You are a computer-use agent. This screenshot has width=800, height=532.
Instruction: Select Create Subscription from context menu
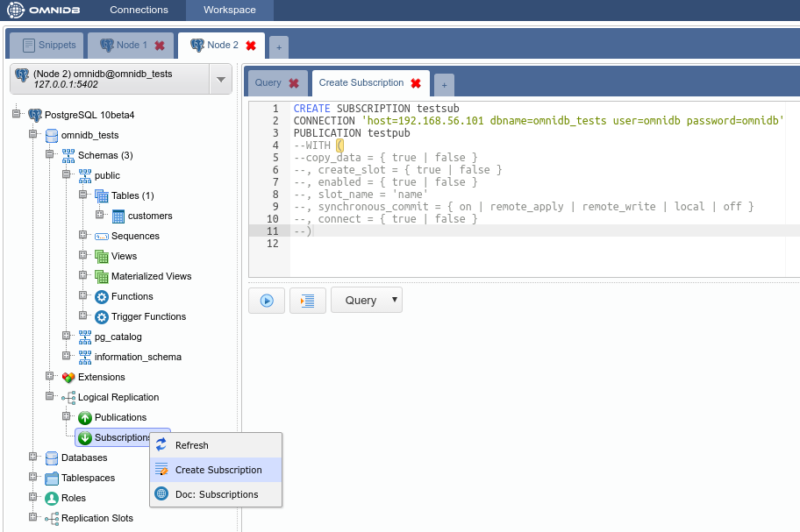pyautogui.click(x=218, y=471)
